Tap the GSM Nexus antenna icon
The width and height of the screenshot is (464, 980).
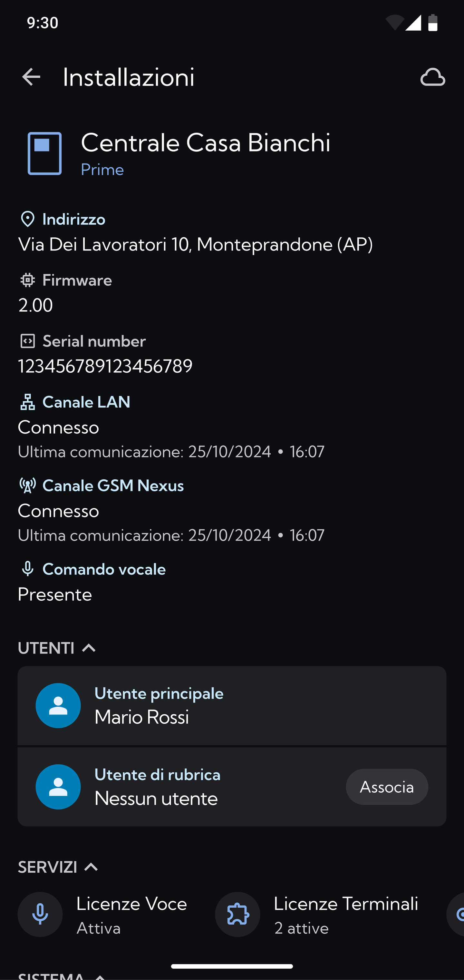click(x=27, y=486)
